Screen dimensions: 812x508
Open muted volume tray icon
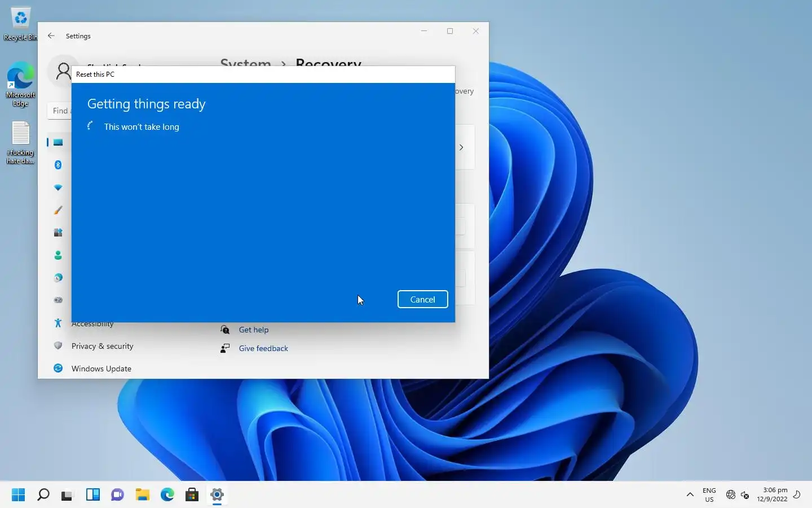[745, 495]
